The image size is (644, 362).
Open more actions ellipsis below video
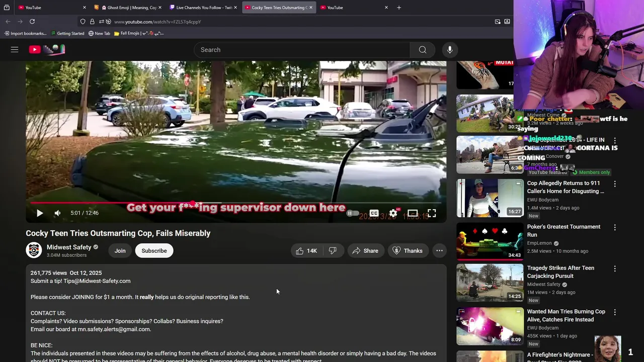click(439, 251)
